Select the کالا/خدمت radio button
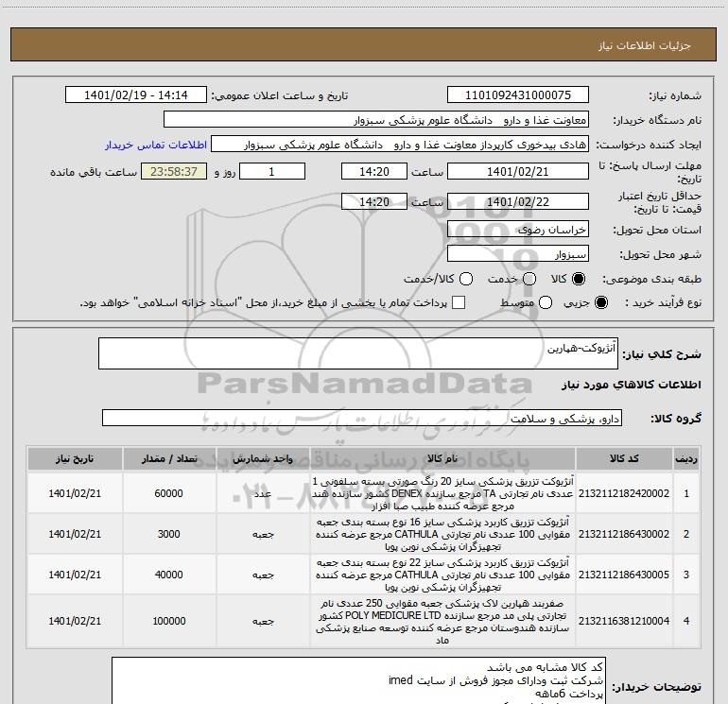Viewport: 728px width, 704px height. pyautogui.click(x=466, y=279)
